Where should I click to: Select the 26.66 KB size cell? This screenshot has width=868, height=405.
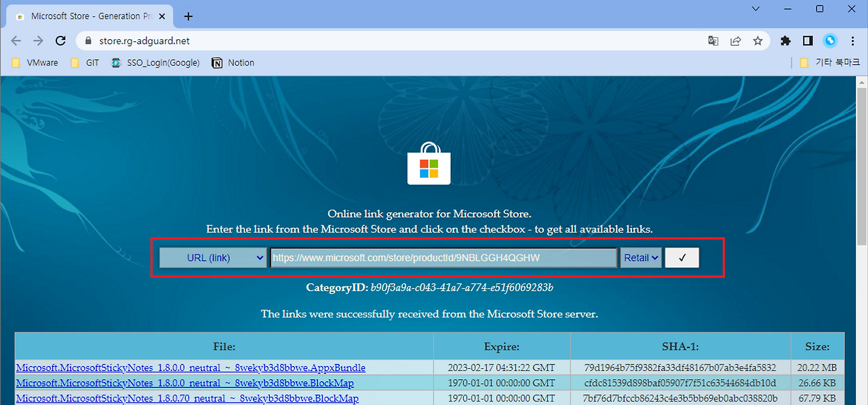point(817,383)
